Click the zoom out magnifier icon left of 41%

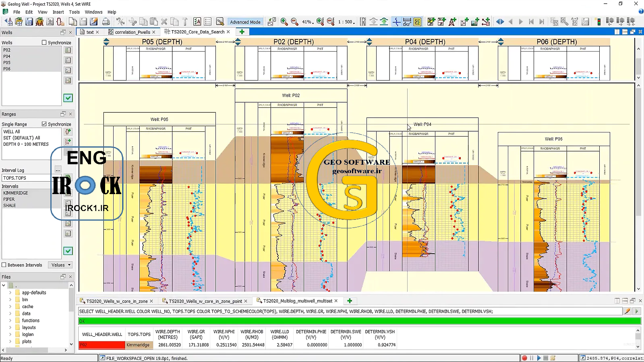click(294, 22)
